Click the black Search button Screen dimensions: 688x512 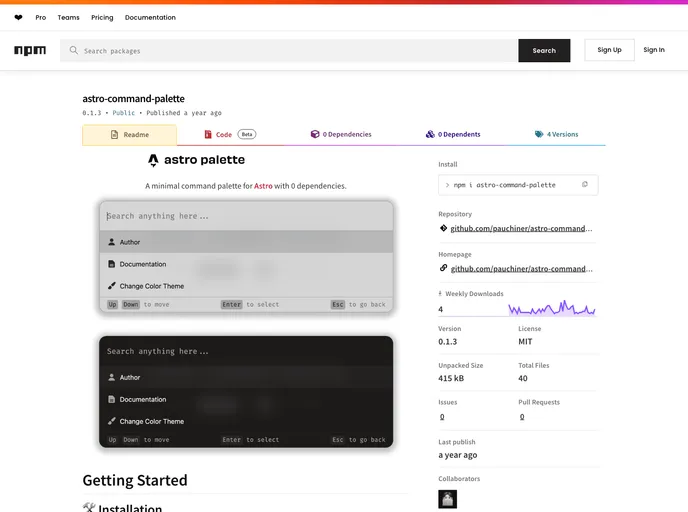(x=544, y=50)
